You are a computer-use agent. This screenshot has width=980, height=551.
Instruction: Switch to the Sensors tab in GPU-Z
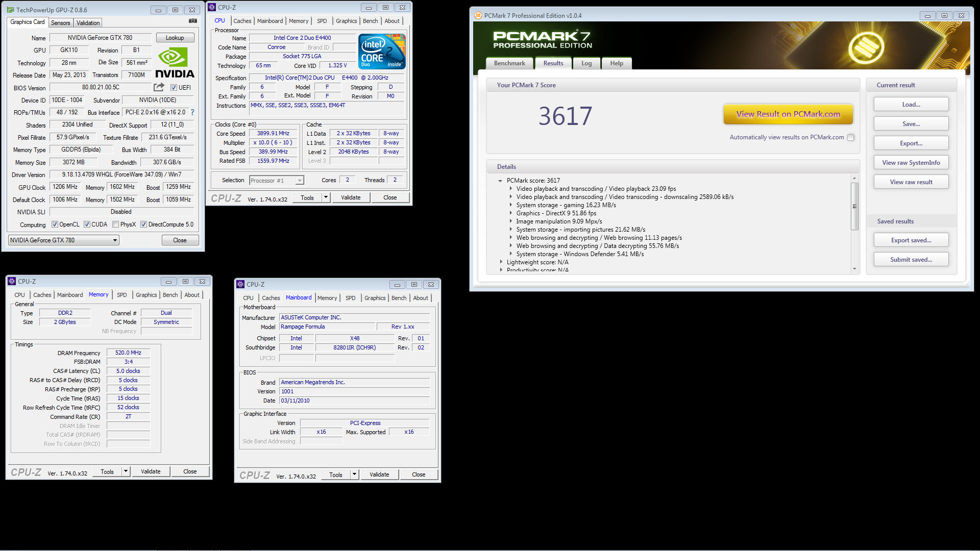(x=61, y=23)
